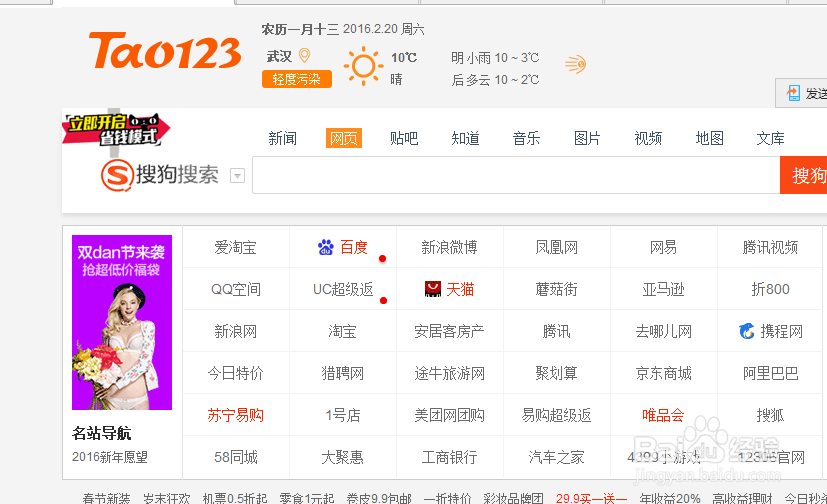The image size is (827, 504).
Task: Open the 美团网团购 link
Action: tap(449, 415)
